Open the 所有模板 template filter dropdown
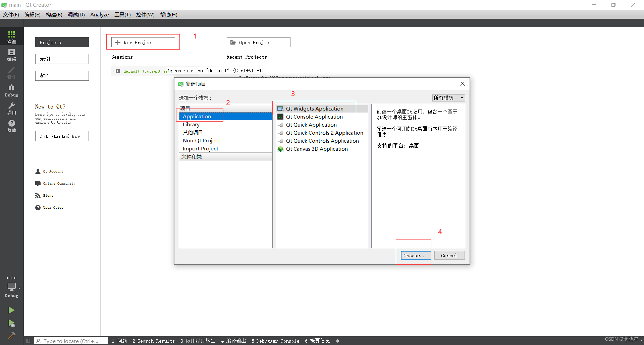The height and width of the screenshot is (345, 644). 448,98
